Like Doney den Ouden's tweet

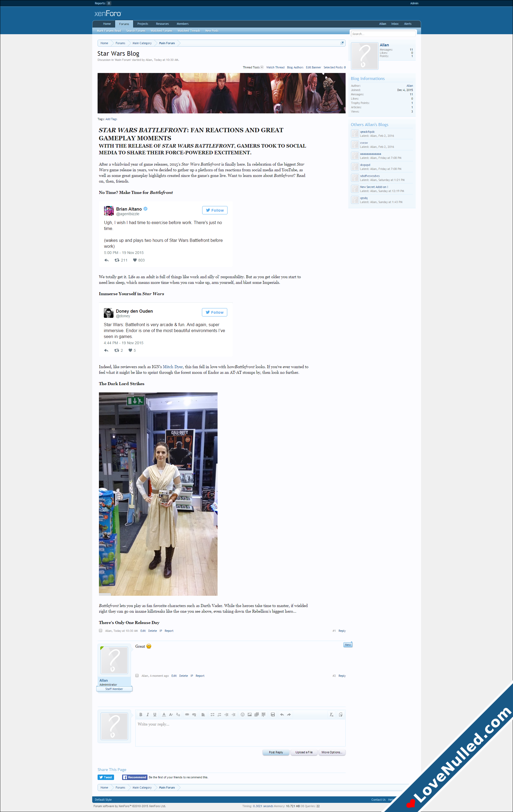pyautogui.click(x=130, y=350)
